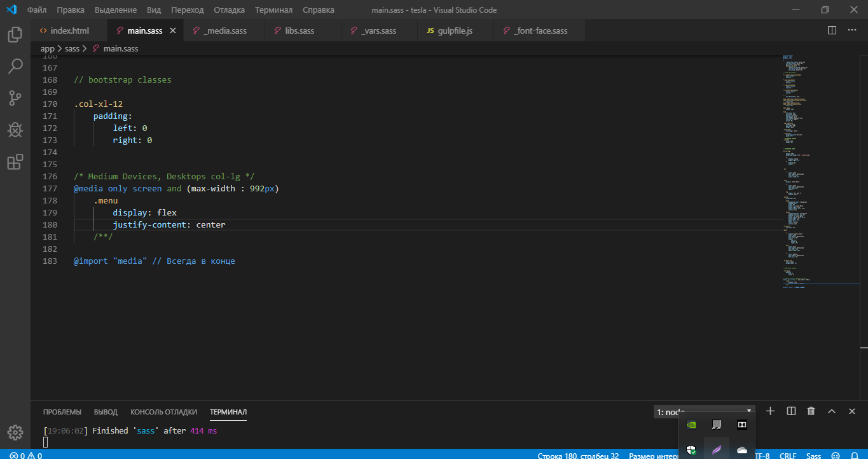Change the Sass language mode
The width and height of the screenshot is (868, 459).
tap(813, 455)
